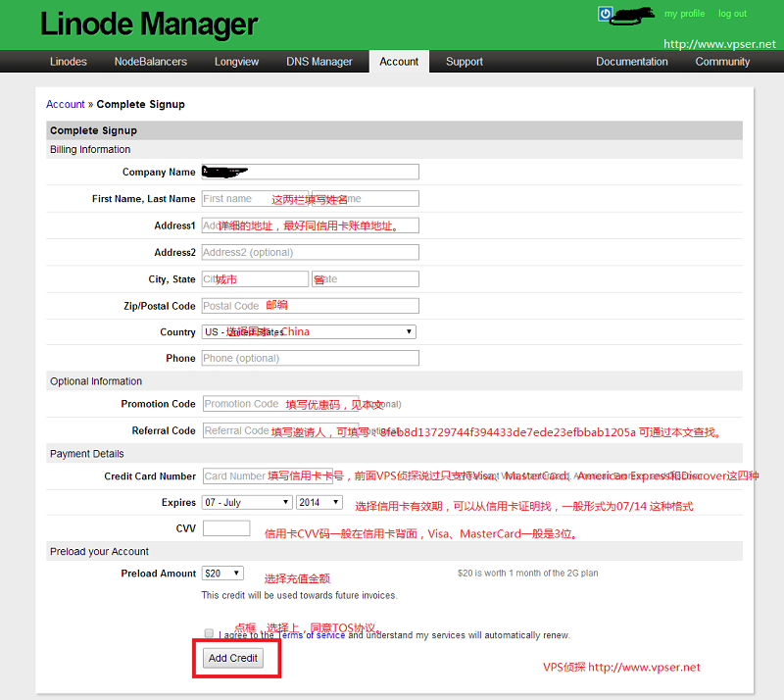
Task: Open the NodeBalancers tab
Action: pyautogui.click(x=151, y=62)
